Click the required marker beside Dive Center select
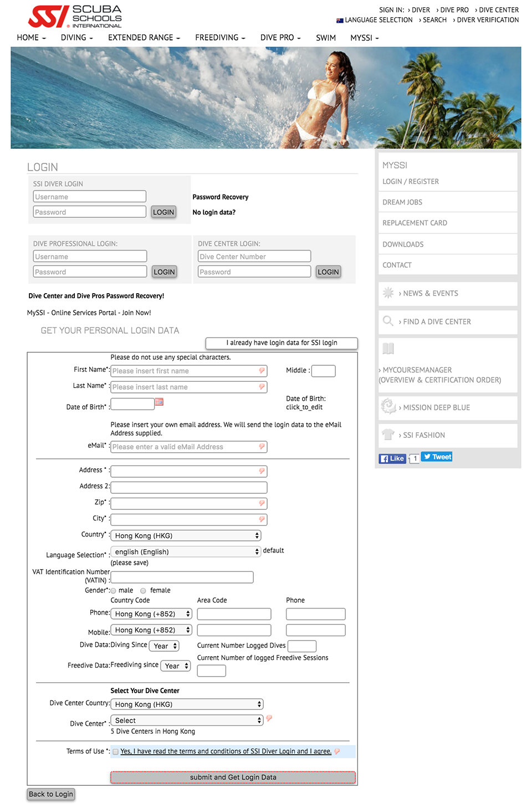This screenshot has height=808, width=532. (x=269, y=718)
